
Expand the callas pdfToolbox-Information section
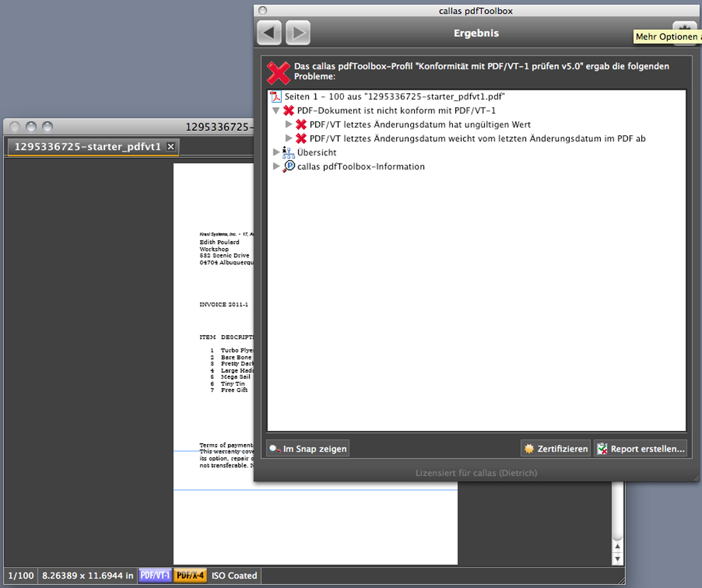[276, 166]
